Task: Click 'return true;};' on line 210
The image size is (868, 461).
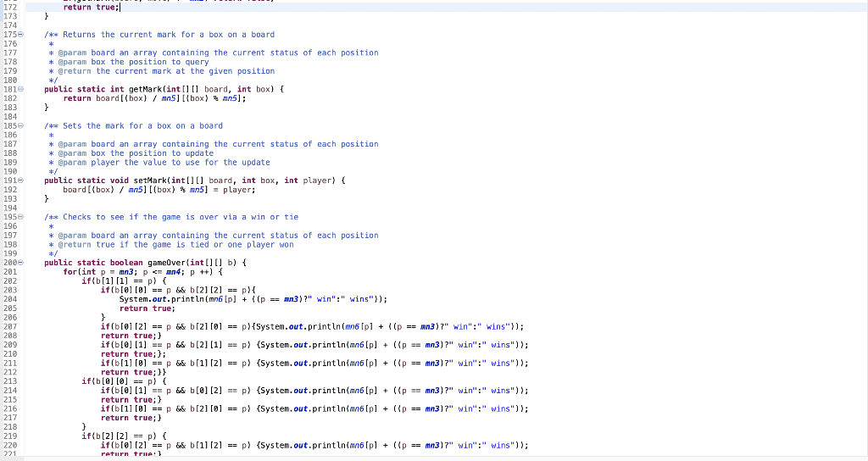Action: tap(133, 354)
